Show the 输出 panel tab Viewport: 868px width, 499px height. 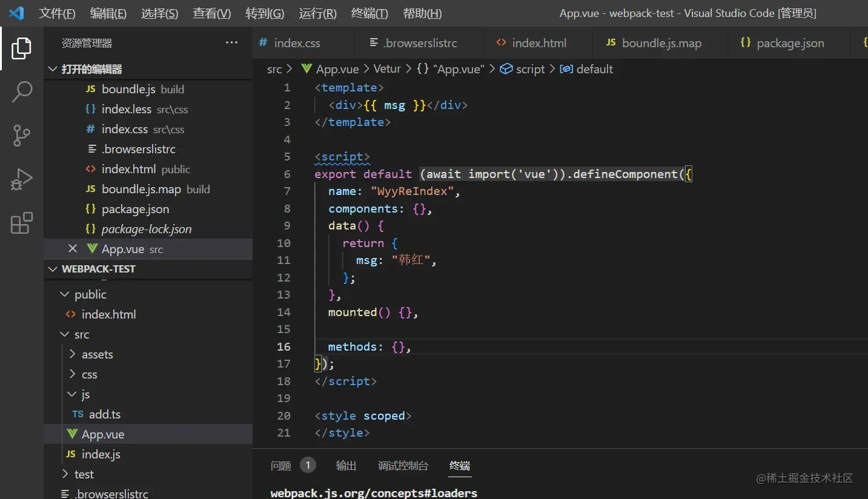[346, 466]
